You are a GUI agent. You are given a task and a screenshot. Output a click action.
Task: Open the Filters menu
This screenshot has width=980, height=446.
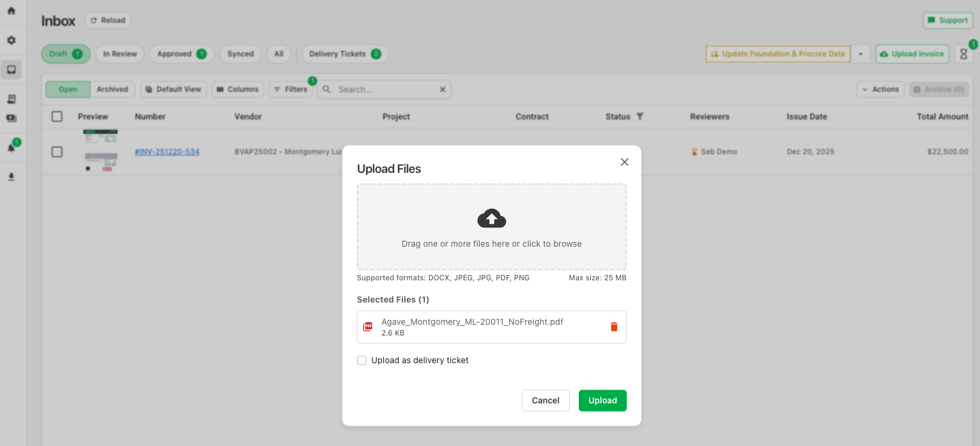(290, 89)
